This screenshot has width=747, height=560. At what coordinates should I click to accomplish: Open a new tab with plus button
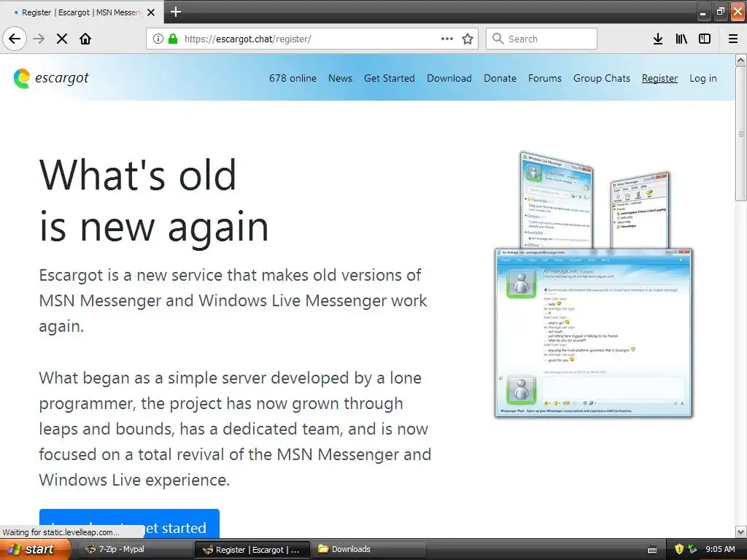click(176, 12)
